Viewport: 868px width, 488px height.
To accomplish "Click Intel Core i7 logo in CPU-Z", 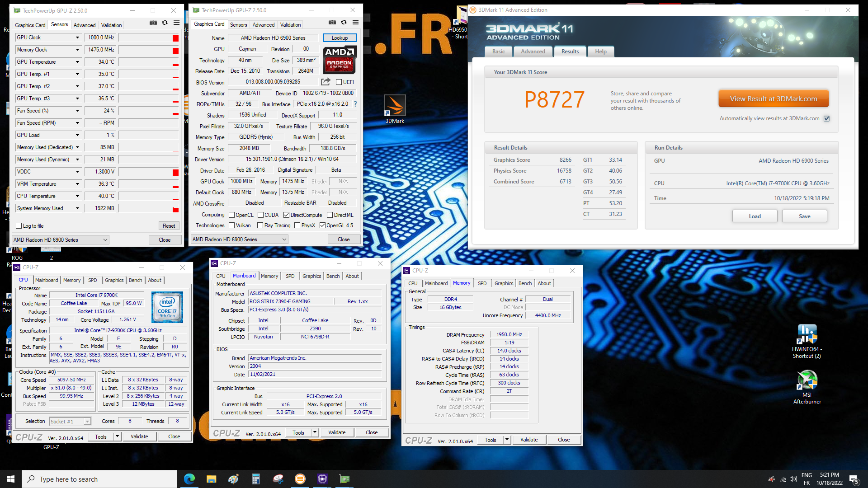I will click(167, 307).
